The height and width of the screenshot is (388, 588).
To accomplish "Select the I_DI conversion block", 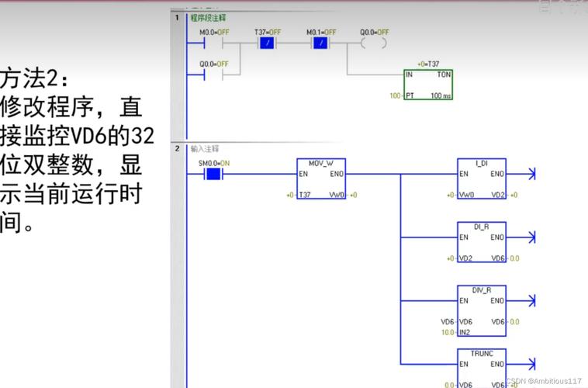I will pyautogui.click(x=482, y=178).
